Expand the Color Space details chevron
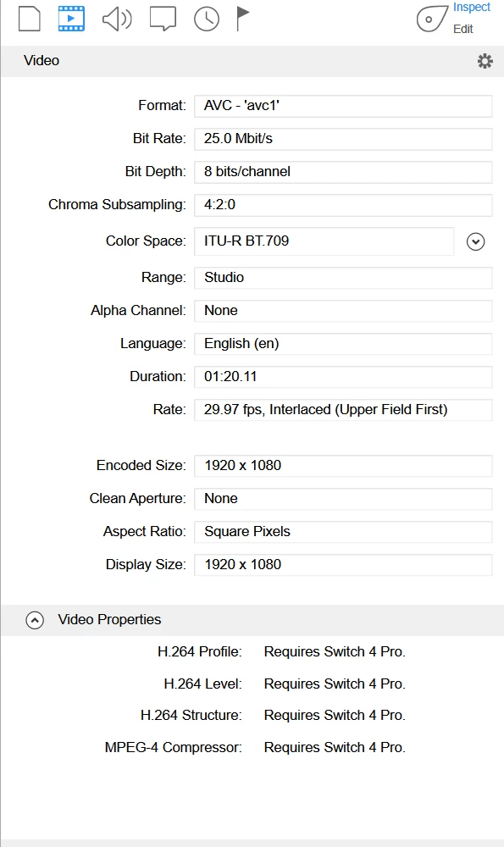Viewport: 504px width, 847px height. [475, 241]
